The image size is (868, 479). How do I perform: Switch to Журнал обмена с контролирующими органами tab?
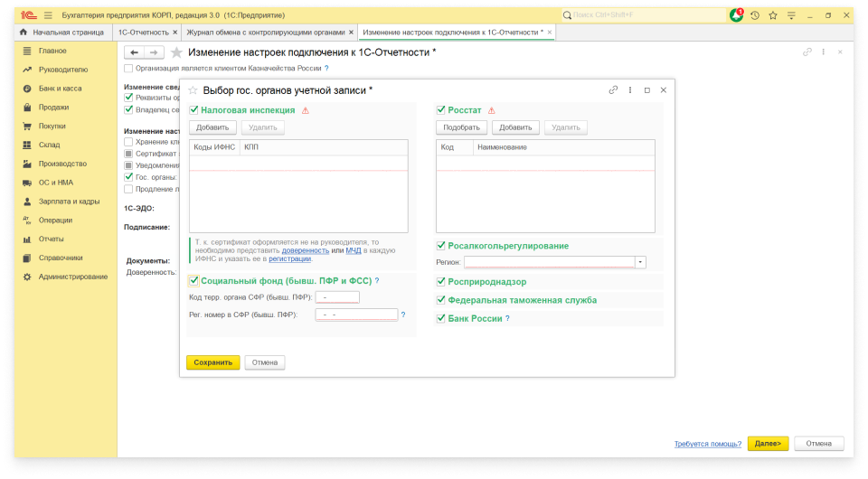(265, 33)
